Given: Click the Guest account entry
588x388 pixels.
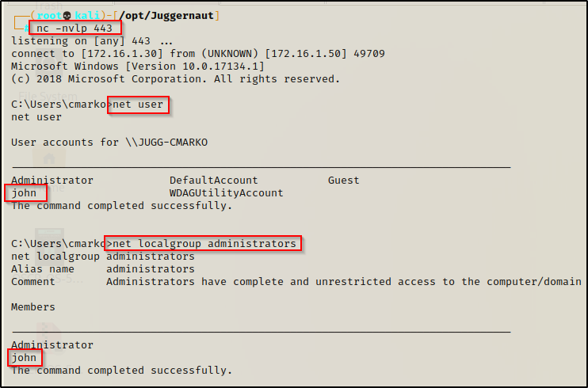Looking at the screenshot, I should click(343, 181).
